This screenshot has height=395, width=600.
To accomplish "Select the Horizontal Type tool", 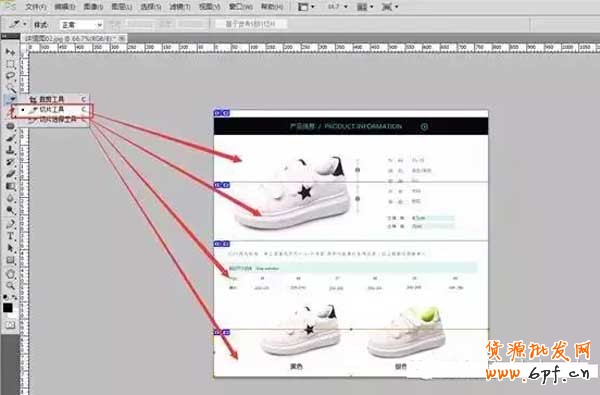I will 10,236.
